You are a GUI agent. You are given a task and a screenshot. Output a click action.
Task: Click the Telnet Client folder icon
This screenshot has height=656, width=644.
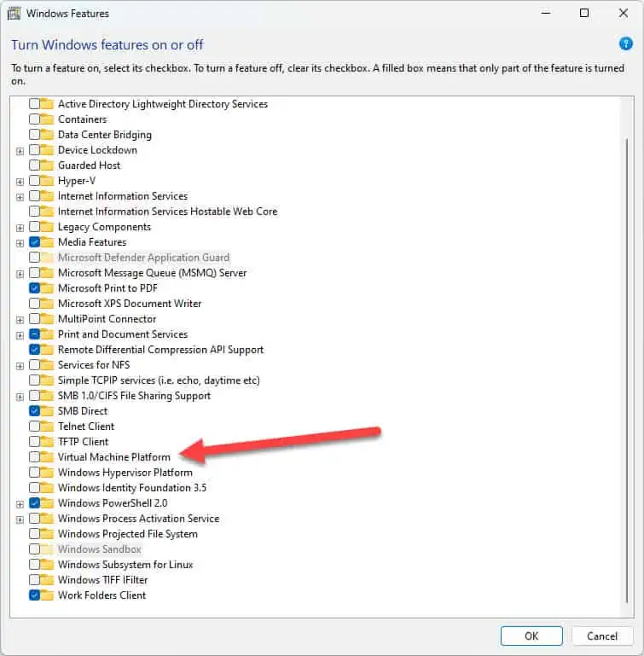pyautogui.click(x=47, y=427)
